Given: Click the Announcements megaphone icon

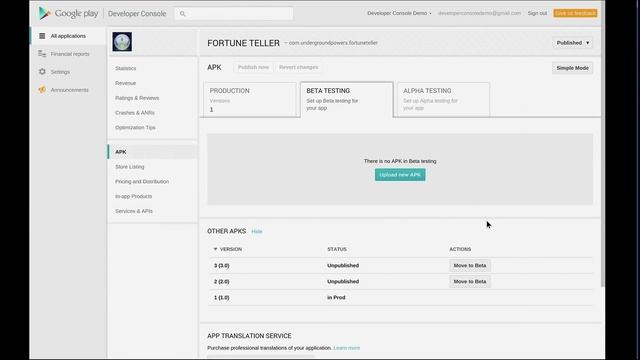Looking at the screenshot, I should [x=42, y=89].
